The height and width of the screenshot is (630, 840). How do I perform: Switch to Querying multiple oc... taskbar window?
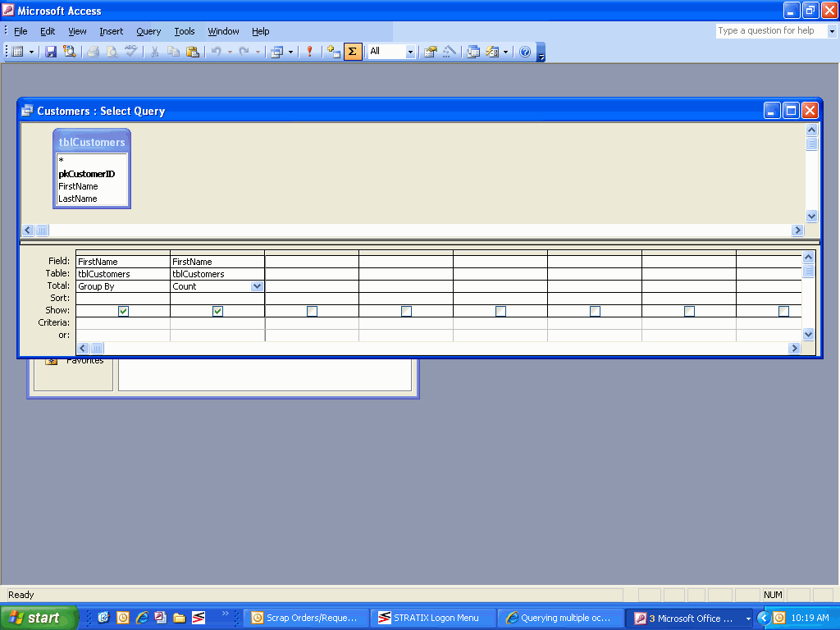(x=559, y=619)
